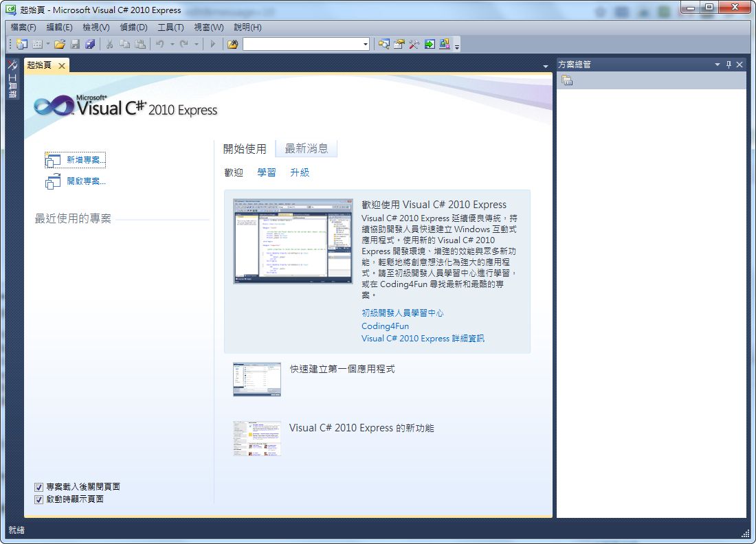This screenshot has height=544, width=756.
Task: Select the 歡迎 sub-tab
Action: 234,172
